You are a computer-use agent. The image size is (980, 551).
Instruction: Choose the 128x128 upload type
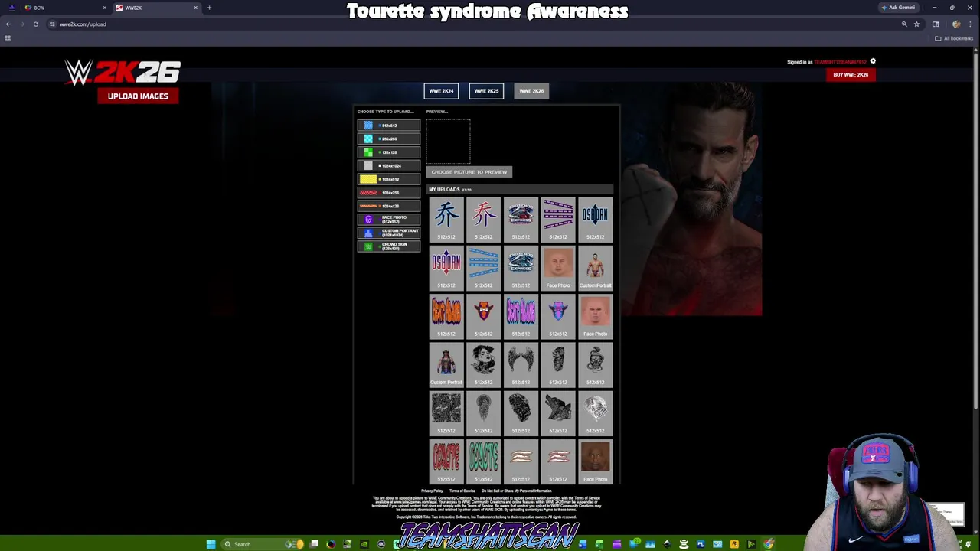point(389,152)
